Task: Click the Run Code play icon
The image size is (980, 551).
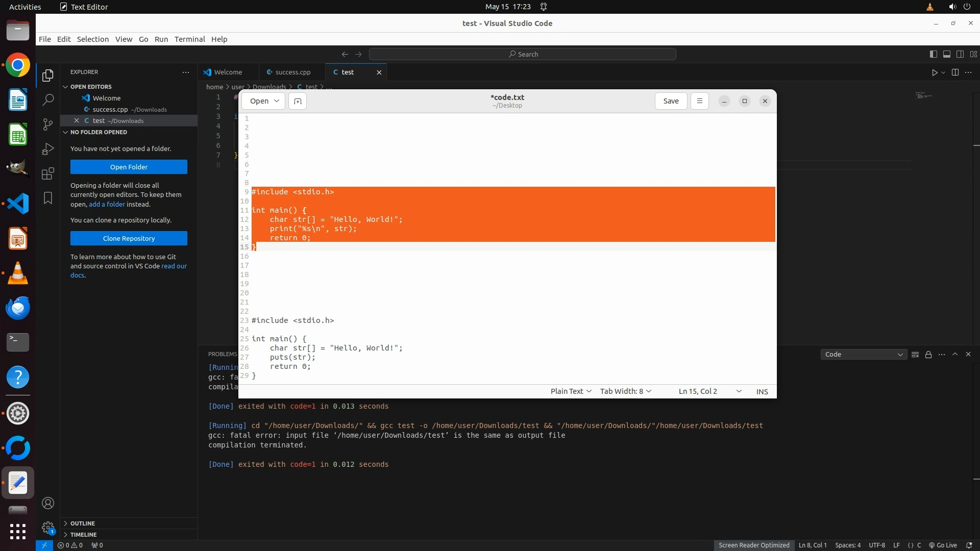Action: [x=935, y=72]
